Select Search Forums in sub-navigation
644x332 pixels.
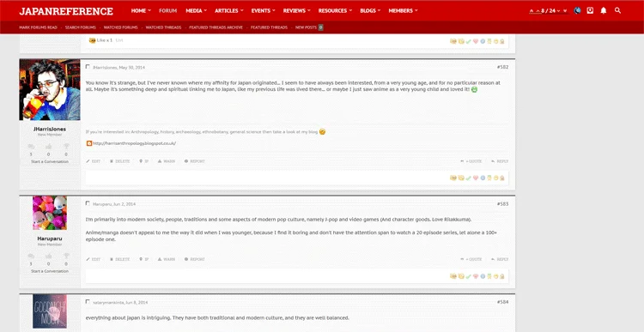click(81, 27)
